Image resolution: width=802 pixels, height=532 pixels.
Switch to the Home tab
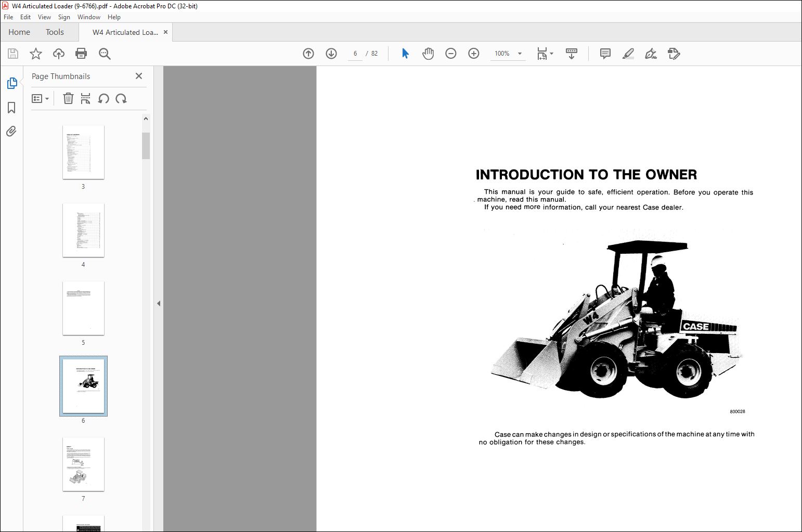click(19, 32)
